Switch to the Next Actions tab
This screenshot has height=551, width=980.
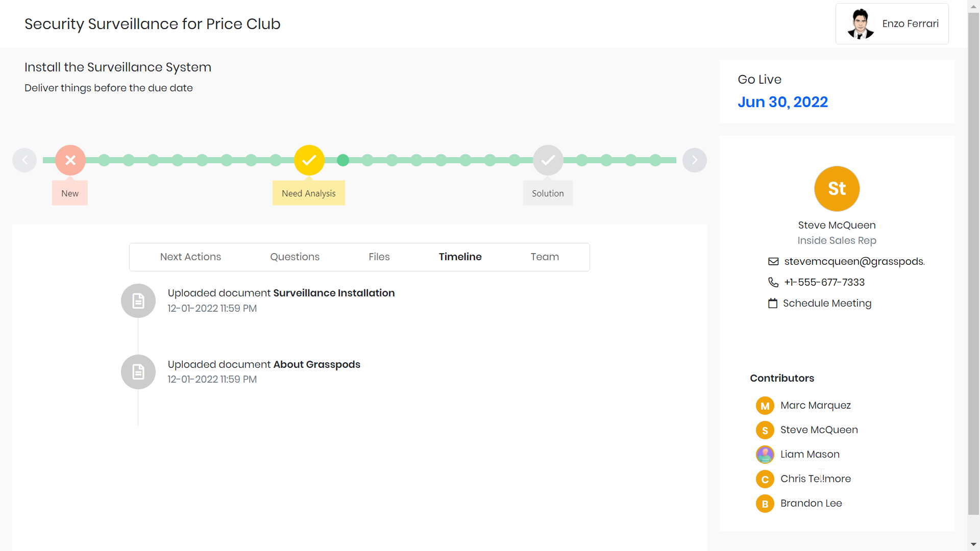click(190, 257)
